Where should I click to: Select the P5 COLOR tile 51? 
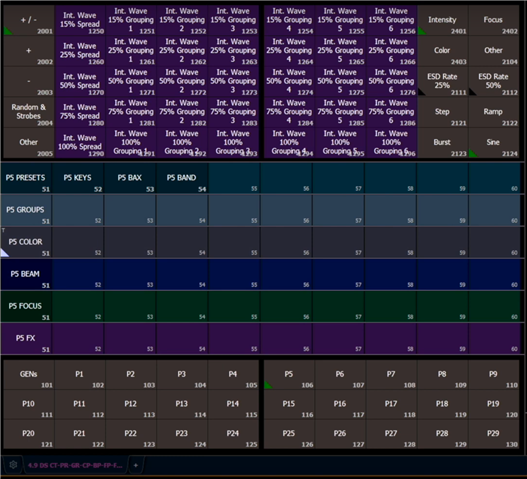pyautogui.click(x=26, y=242)
